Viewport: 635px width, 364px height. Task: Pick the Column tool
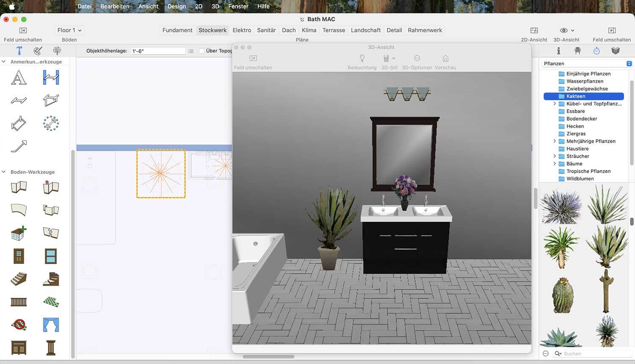51,347
